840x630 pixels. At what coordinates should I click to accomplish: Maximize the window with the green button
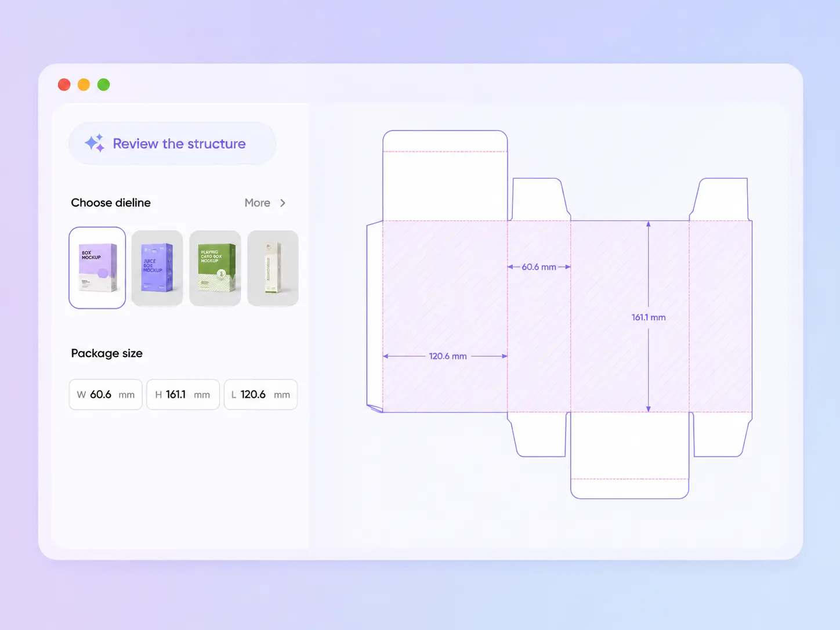pyautogui.click(x=104, y=85)
